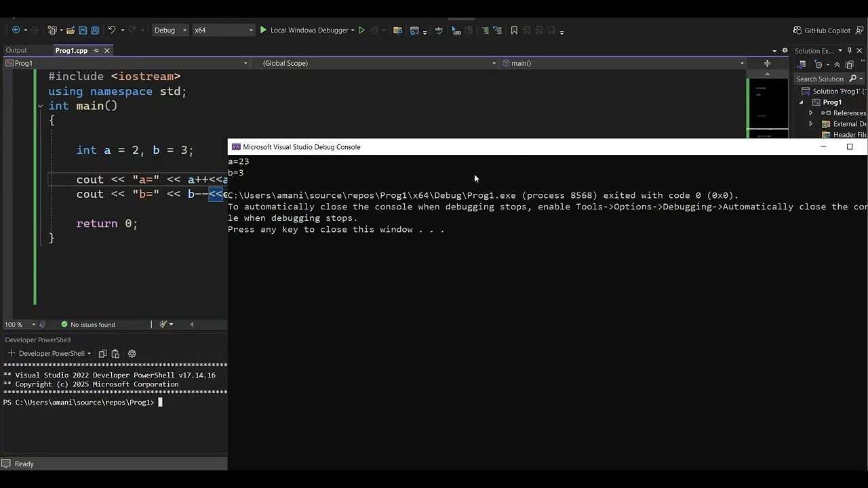Click horizontal scroll left arrow in editor
The height and width of the screenshot is (488, 868).
(x=191, y=324)
